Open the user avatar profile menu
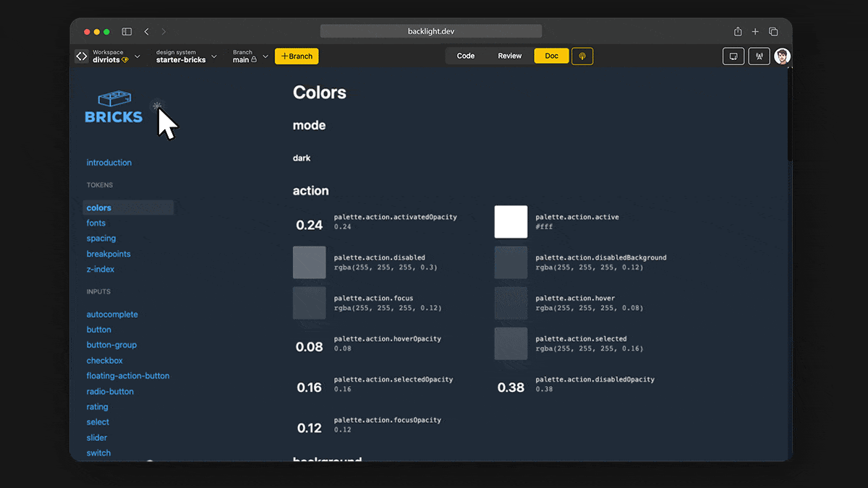Viewport: 868px width, 488px height. pyautogui.click(x=782, y=56)
